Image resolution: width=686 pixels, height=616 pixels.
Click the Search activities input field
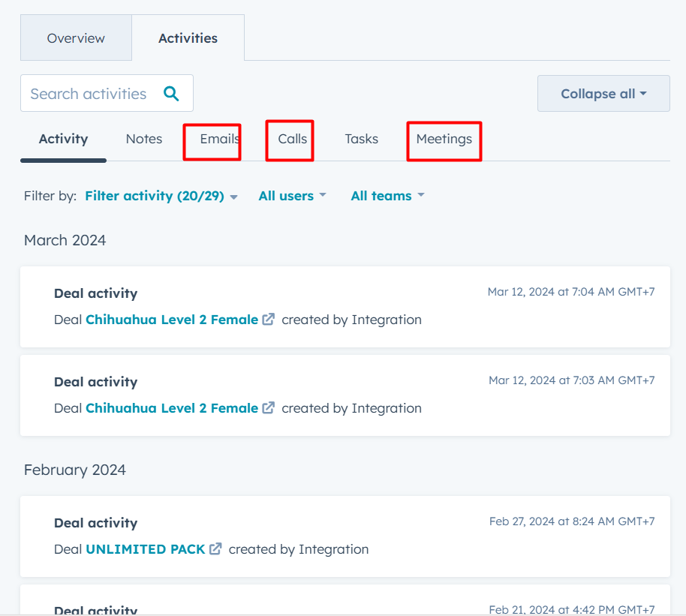[x=89, y=94]
